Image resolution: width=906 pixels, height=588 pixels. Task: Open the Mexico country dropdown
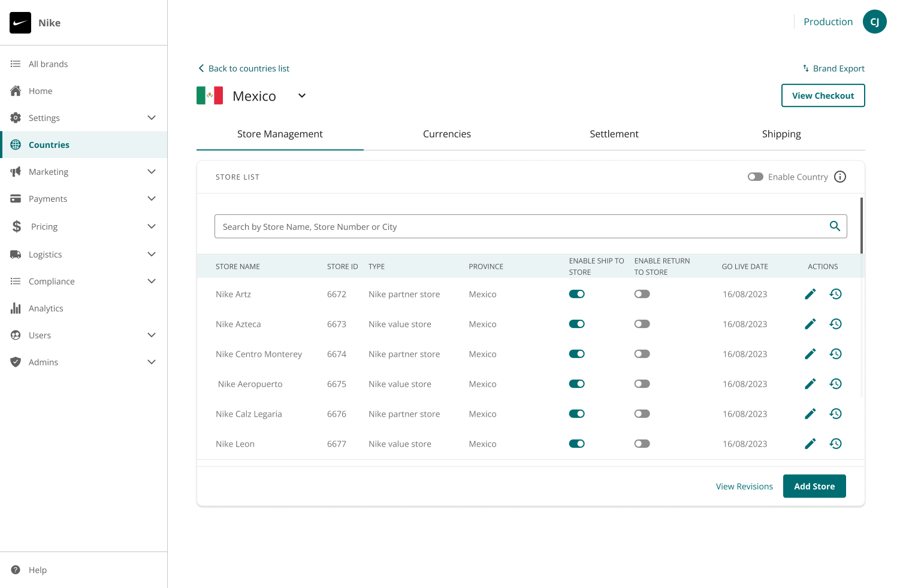[x=302, y=96]
